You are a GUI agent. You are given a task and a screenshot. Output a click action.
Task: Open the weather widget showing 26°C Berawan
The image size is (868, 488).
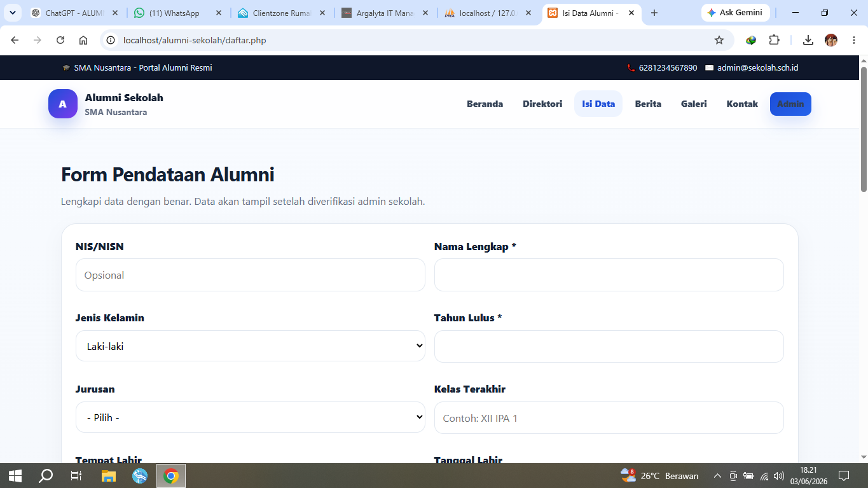pyautogui.click(x=659, y=476)
